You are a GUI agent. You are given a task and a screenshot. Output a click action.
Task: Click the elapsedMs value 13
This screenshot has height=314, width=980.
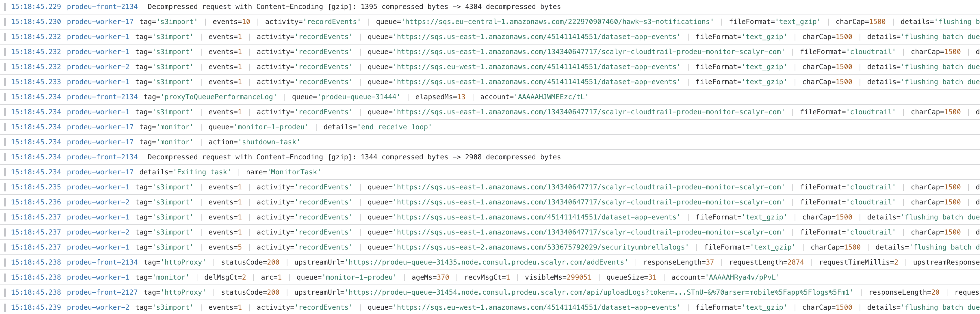(x=461, y=97)
